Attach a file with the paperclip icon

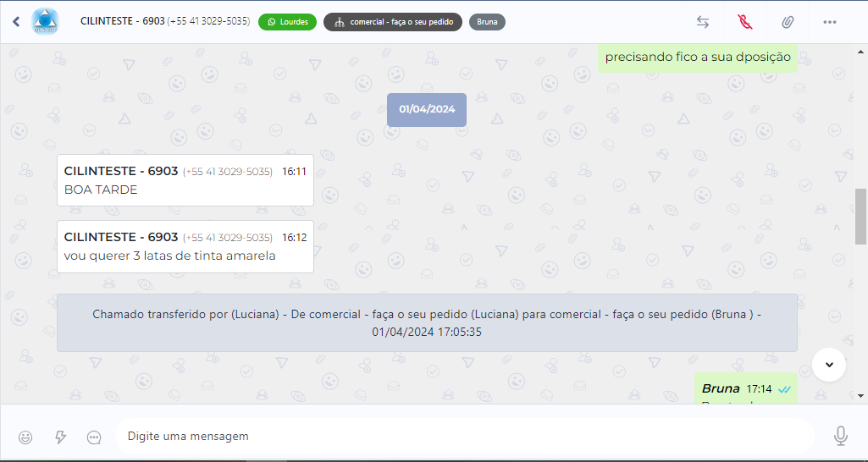click(788, 22)
